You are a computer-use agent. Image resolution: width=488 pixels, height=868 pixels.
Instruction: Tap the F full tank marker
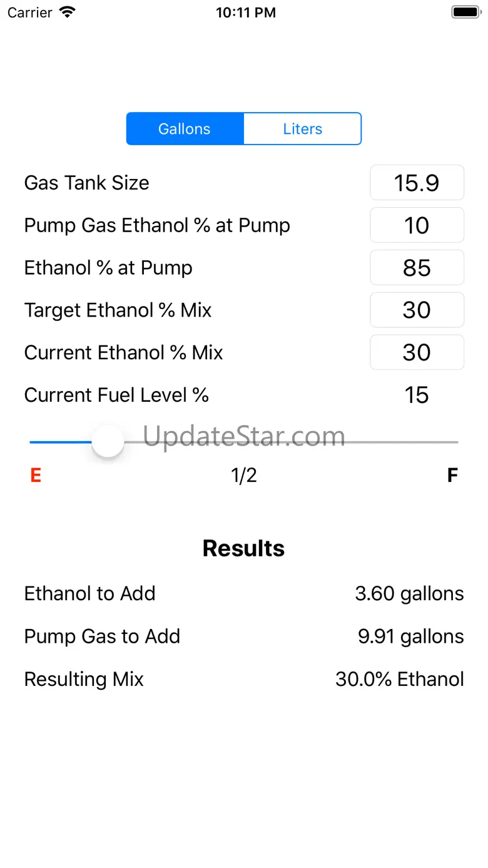pyautogui.click(x=452, y=476)
